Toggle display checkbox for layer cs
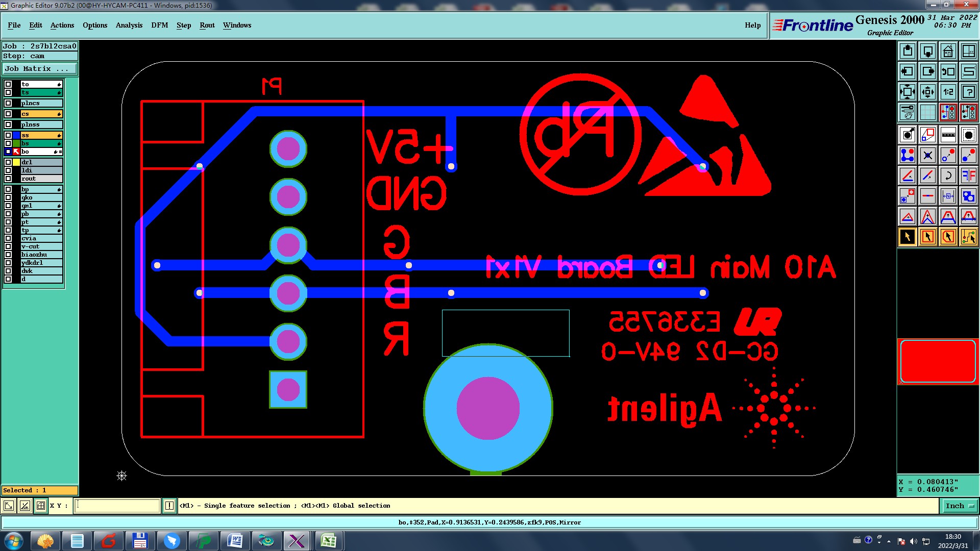 click(8, 114)
